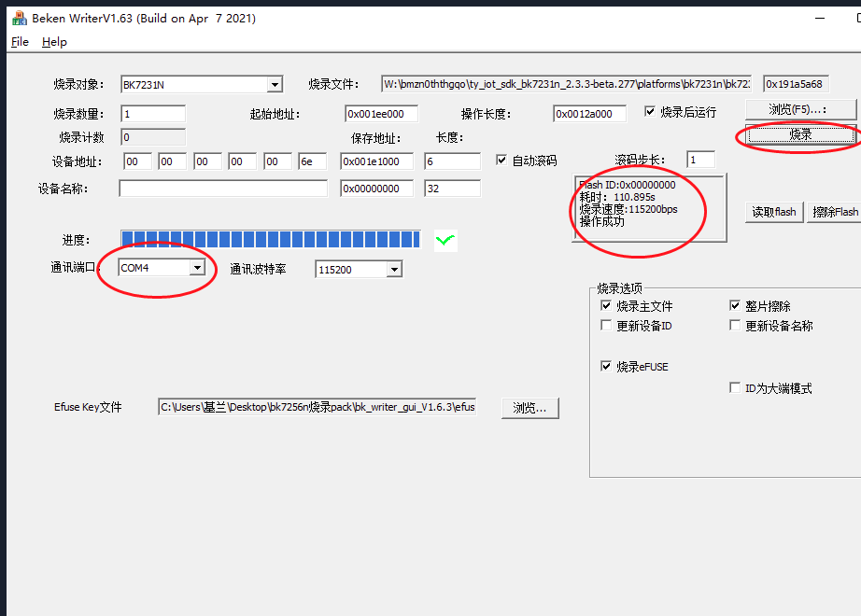This screenshot has width=861, height=616.
Task: Click the 烧录 burn button
Action: tap(800, 134)
